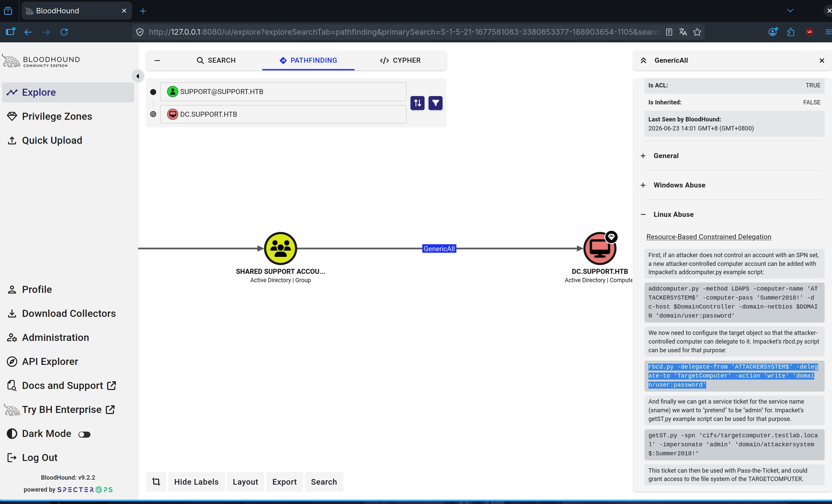Collapse the GenericAll panel header chevron
Image resolution: width=832 pixels, height=504 pixels.
coord(643,60)
